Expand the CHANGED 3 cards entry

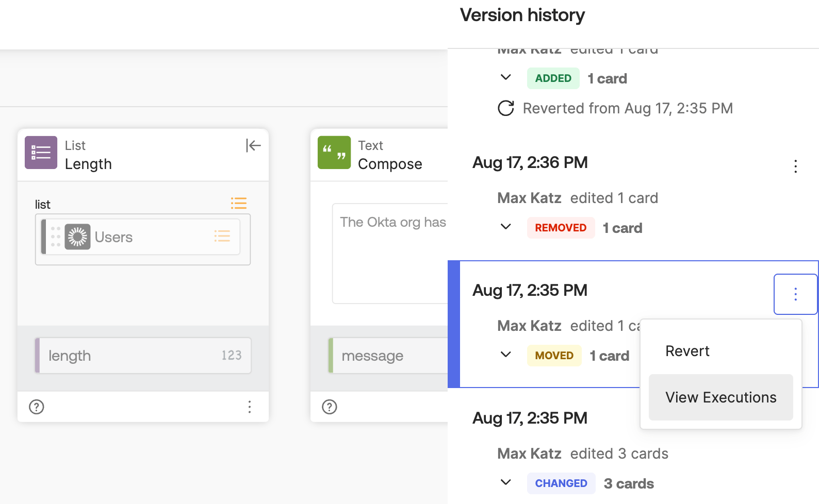point(506,482)
